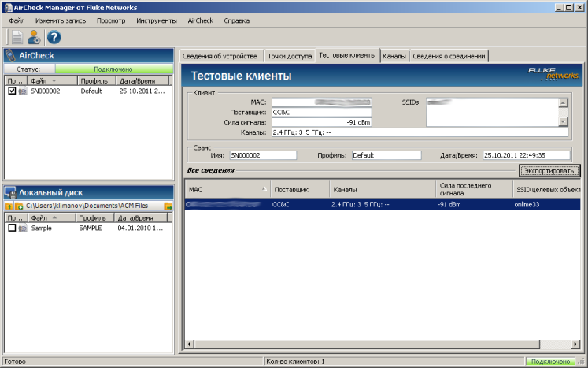
Task: Open the Изменить запись menu
Action: [x=61, y=20]
